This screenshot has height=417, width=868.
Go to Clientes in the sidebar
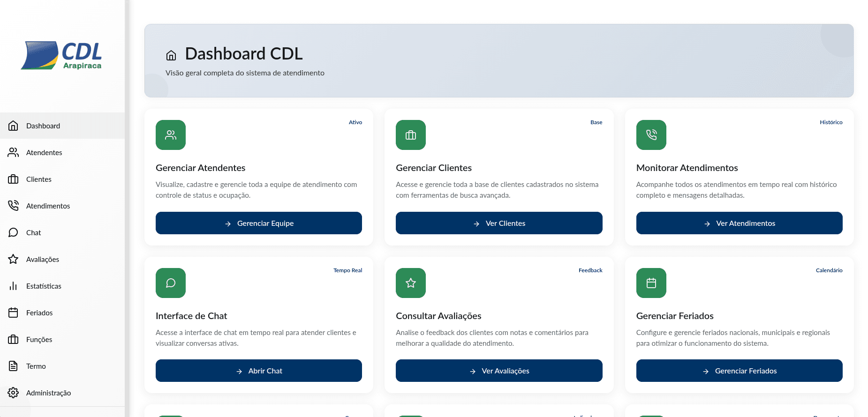pos(62,179)
